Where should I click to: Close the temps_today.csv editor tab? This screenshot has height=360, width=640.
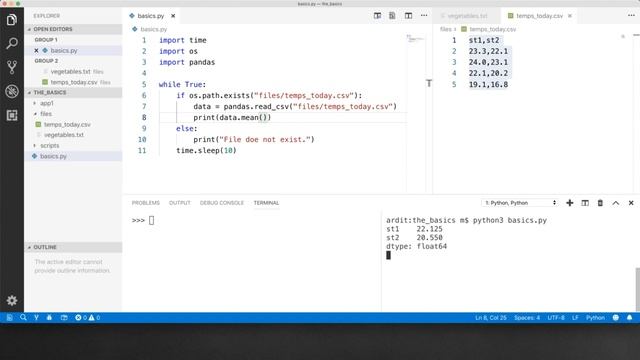click(570, 16)
